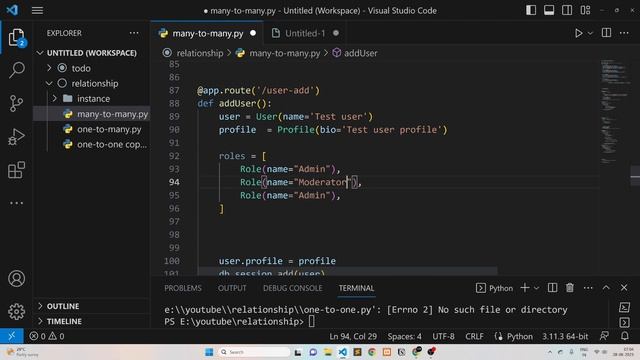Change indentation Spaces: 4
Screen dimensions: 640x360
404,336
